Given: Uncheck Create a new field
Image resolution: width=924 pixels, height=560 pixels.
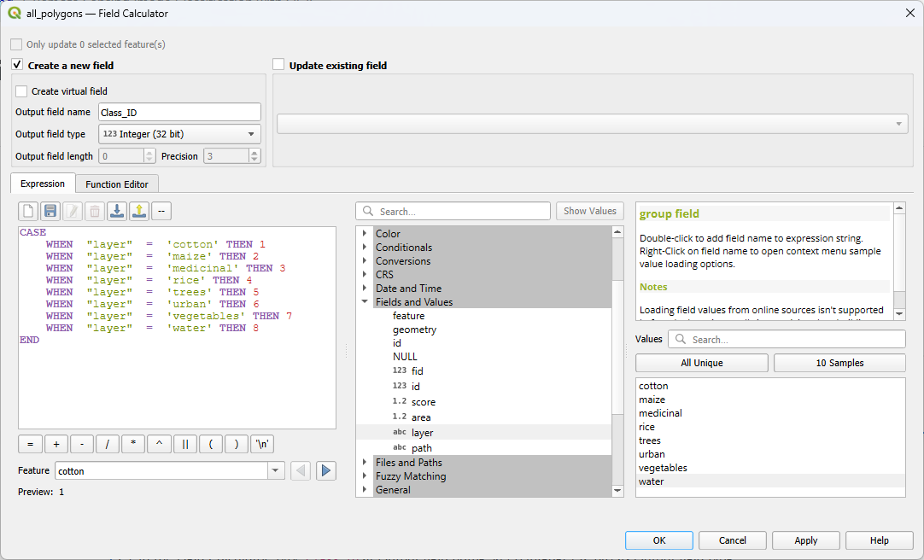Looking at the screenshot, I should [17, 65].
